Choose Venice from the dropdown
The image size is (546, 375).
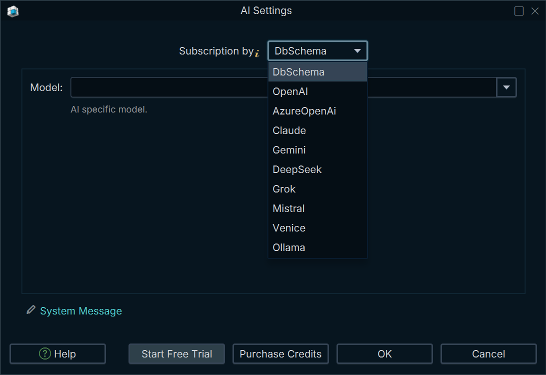(x=317, y=228)
